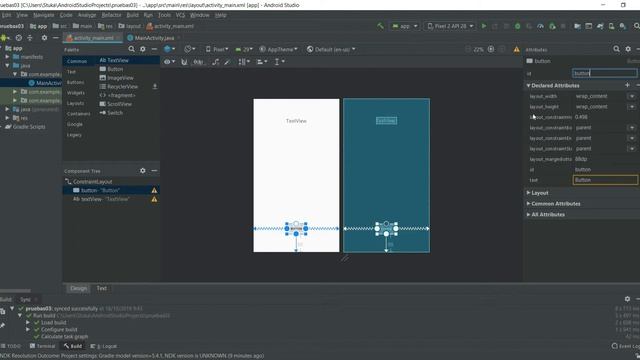Viewport: 640px width, 360px height.
Task: Hide the Palette panel minus icon
Action: click(154, 49)
